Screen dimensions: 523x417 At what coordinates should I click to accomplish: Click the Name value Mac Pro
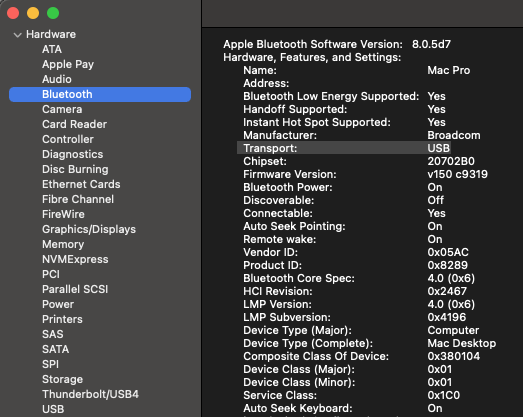(449, 70)
